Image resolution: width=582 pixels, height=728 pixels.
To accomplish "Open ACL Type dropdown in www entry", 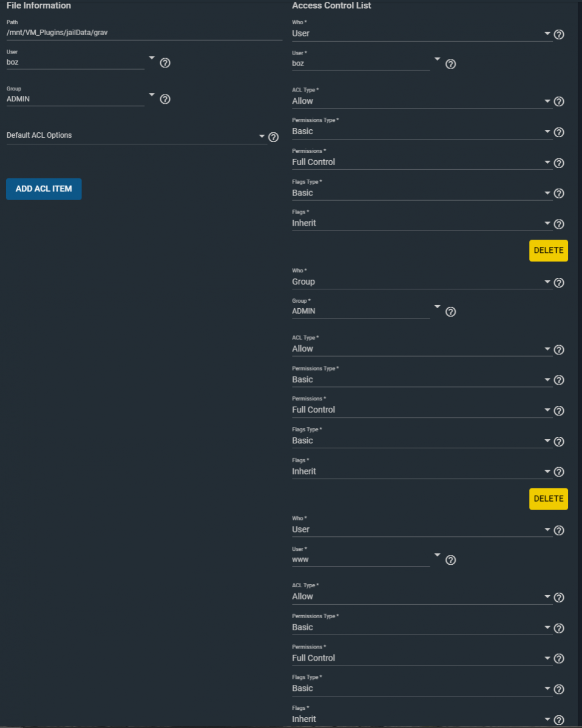I will 421,597.
